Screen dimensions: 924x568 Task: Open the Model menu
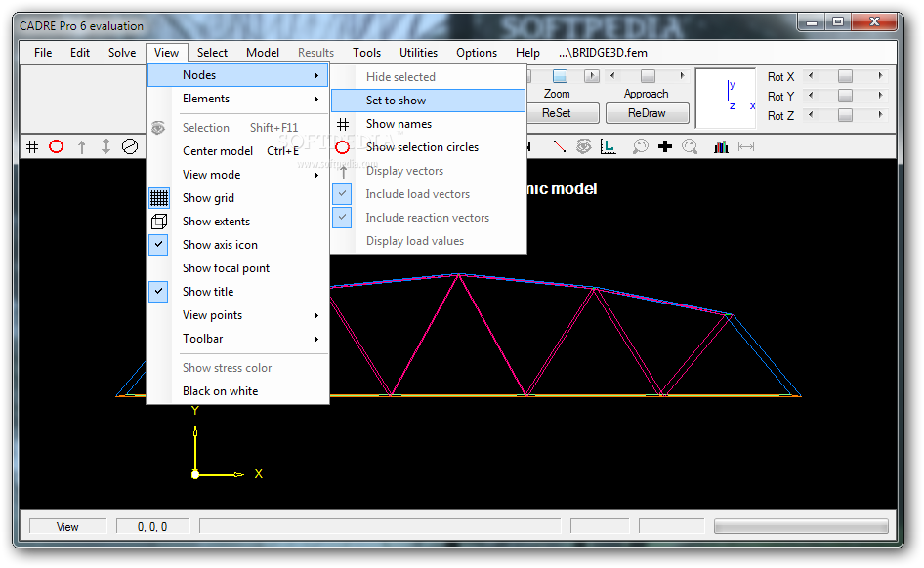click(263, 53)
